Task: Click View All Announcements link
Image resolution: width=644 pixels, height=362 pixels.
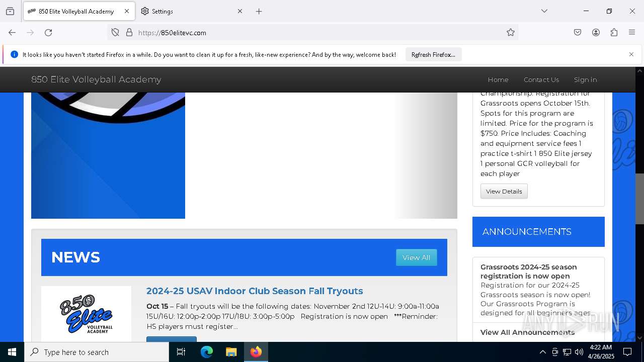Action: (x=527, y=332)
